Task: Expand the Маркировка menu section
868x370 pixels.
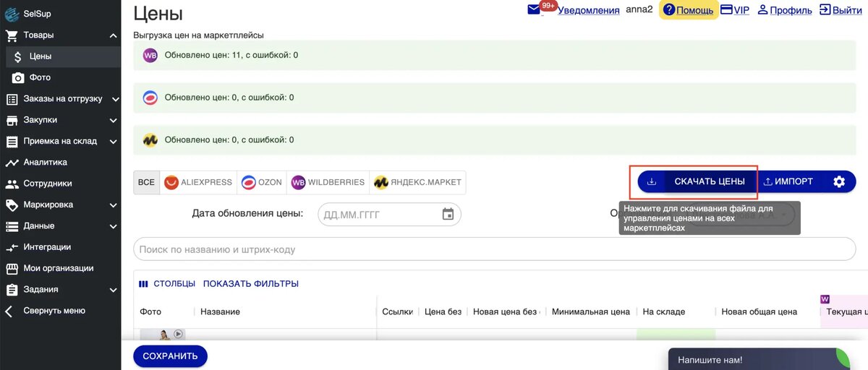Action: pyautogui.click(x=114, y=205)
